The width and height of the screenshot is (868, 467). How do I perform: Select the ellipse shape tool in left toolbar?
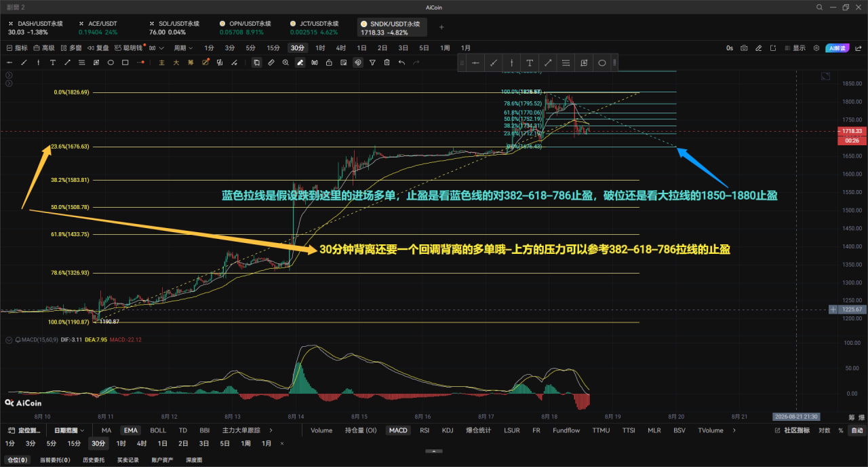(111, 62)
